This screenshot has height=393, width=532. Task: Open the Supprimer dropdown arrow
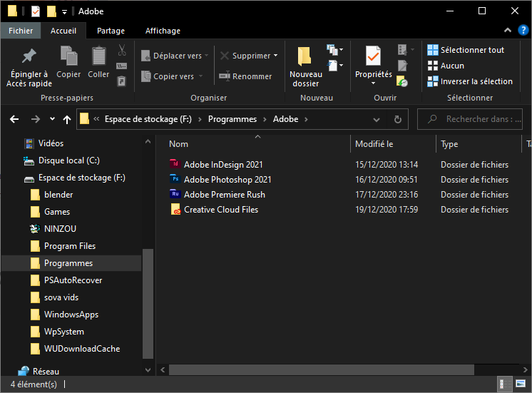pos(275,56)
